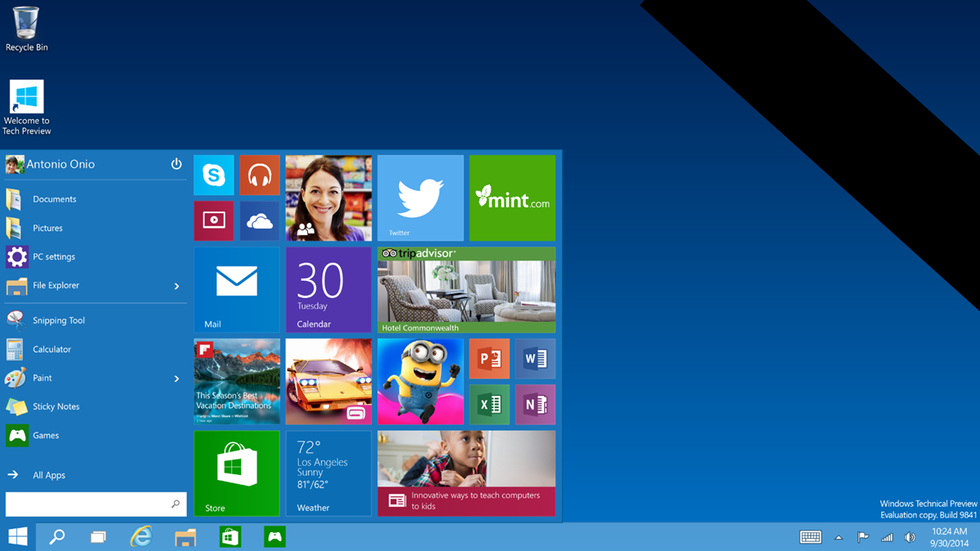Open the Twitter tile
This screenshot has width=980, height=551.
pos(421,198)
